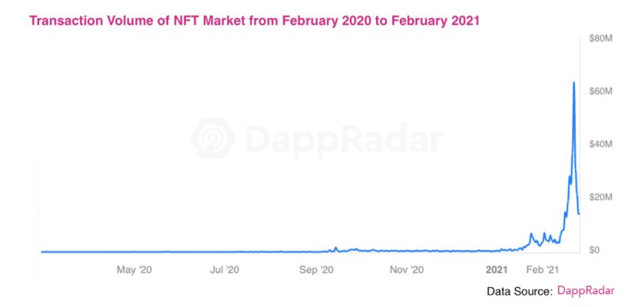Click the late January 2021 bump
This screenshot has height=307, width=644.
coord(531,234)
